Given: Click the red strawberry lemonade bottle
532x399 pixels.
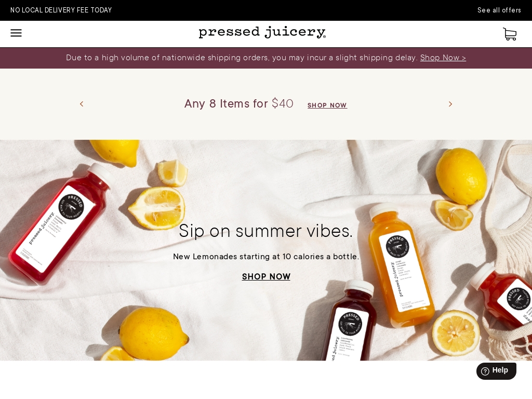Looking at the screenshot, I should coord(58,223).
